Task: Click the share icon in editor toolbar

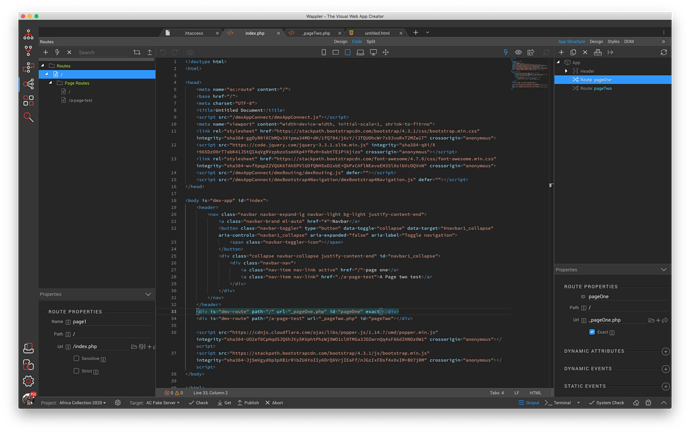Action: (531, 52)
